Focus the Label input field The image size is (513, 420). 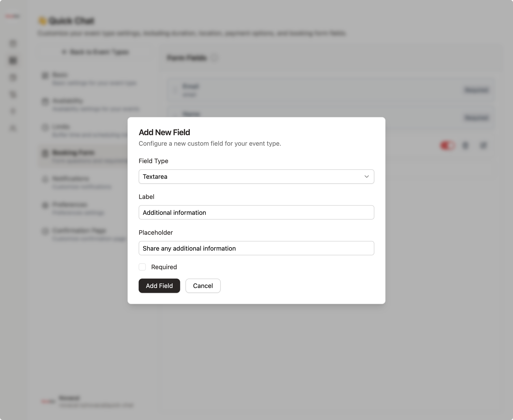pyautogui.click(x=256, y=212)
